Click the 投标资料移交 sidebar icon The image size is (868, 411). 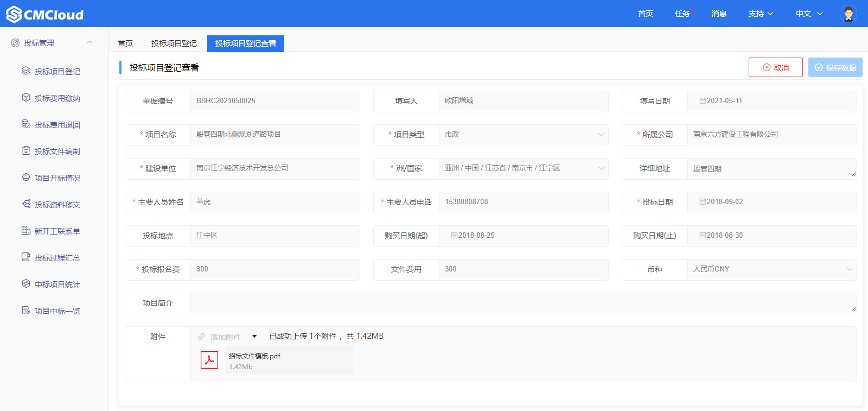pyautogui.click(x=25, y=204)
